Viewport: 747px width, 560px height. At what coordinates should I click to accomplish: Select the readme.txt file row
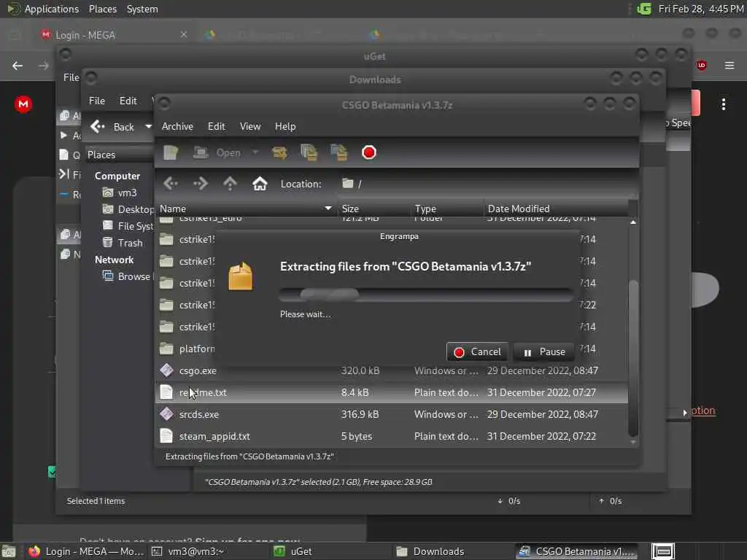[x=392, y=392]
